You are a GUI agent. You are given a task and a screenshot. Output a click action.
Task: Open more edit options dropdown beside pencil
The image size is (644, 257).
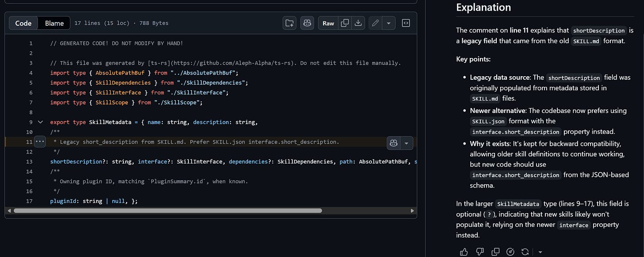coord(388,23)
